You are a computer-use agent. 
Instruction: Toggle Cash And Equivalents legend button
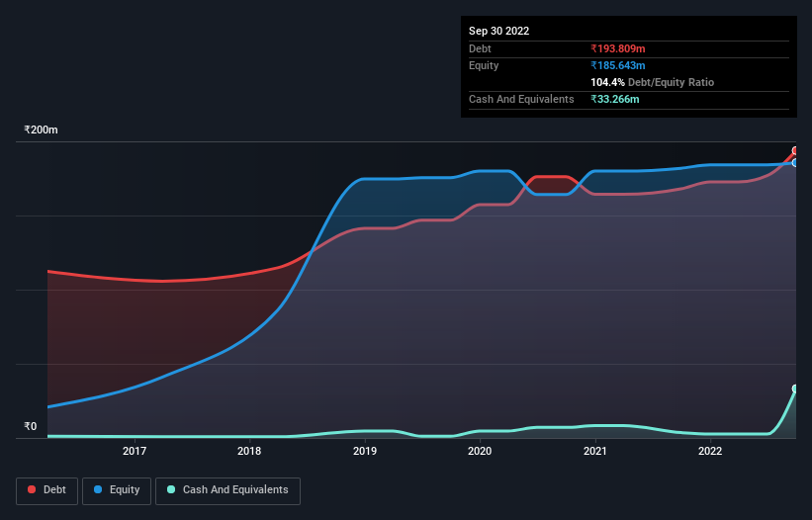(227, 490)
